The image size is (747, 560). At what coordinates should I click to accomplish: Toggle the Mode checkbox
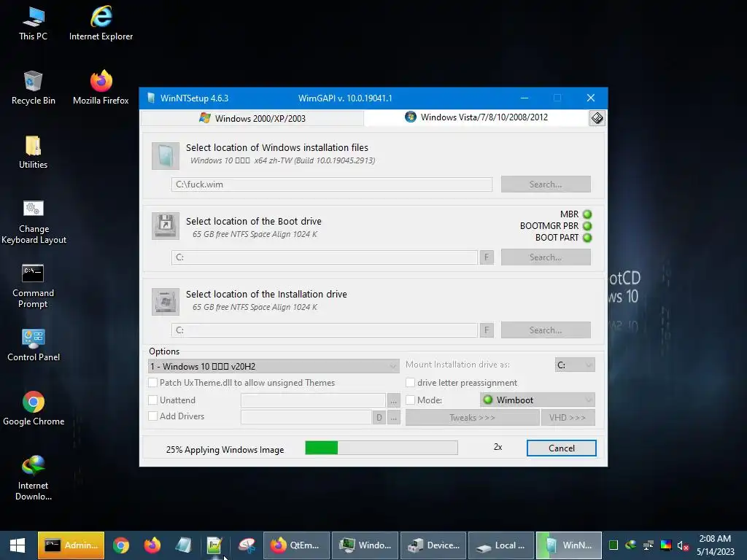[x=410, y=400]
